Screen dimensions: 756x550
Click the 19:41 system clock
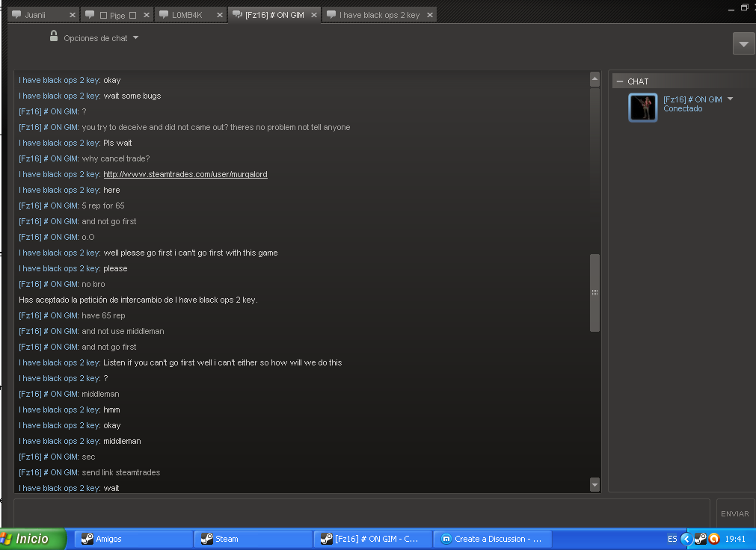[735, 539]
